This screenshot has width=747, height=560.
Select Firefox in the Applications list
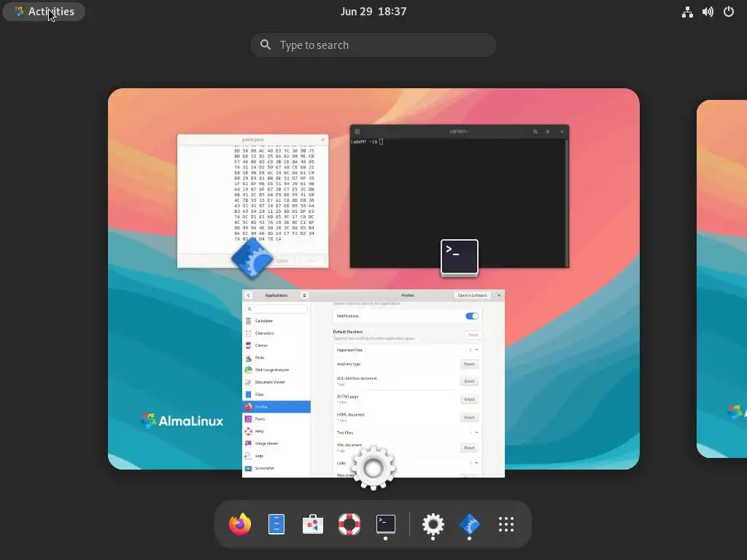pos(276,407)
